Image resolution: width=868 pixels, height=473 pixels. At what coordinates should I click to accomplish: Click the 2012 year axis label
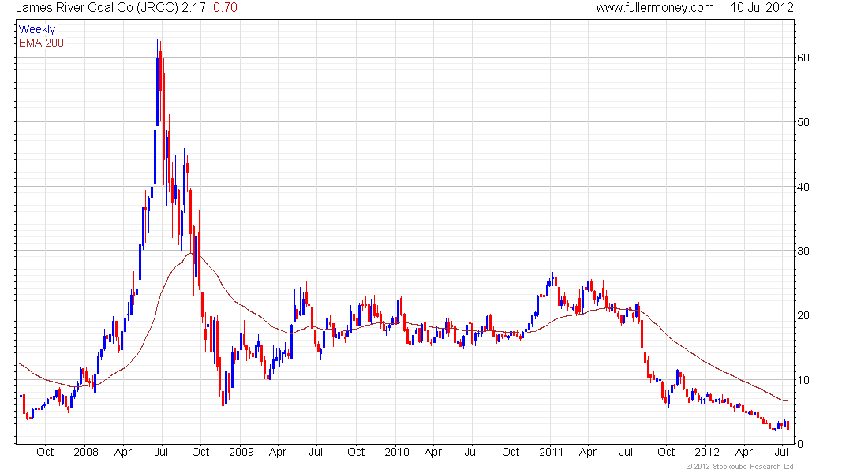pyautogui.click(x=707, y=452)
